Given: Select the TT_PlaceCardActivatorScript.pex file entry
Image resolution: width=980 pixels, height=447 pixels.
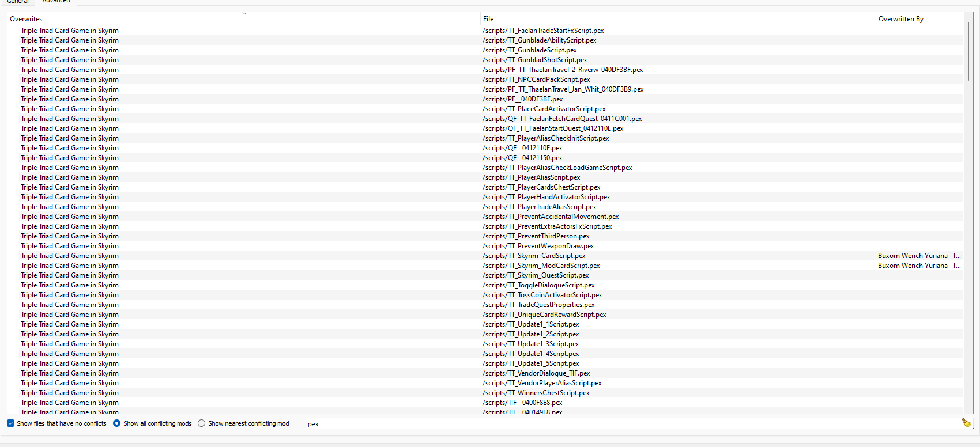Looking at the screenshot, I should tap(544, 109).
